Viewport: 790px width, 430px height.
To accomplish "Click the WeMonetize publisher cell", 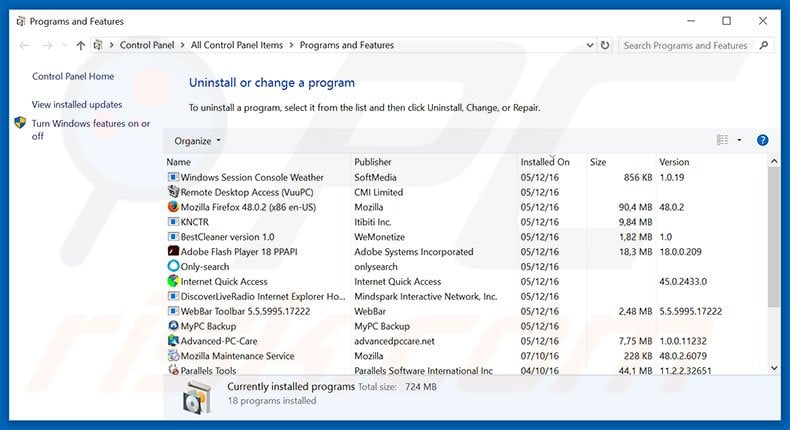I will pyautogui.click(x=379, y=237).
